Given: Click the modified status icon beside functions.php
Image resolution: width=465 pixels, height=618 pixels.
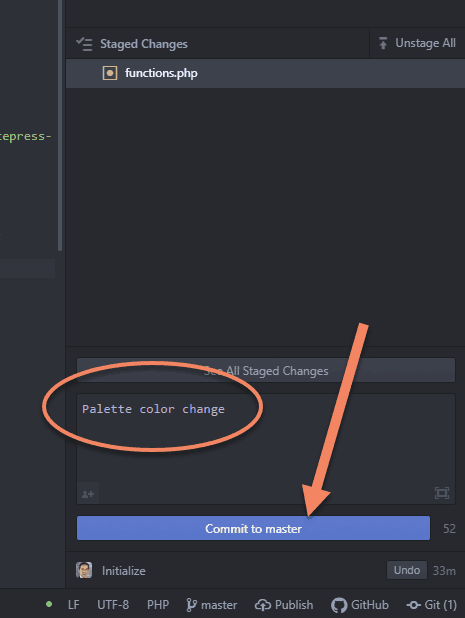Looking at the screenshot, I should pos(110,73).
